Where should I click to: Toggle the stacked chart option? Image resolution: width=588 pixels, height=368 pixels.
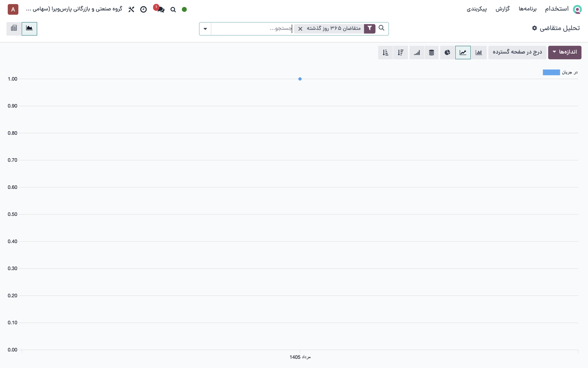click(432, 52)
